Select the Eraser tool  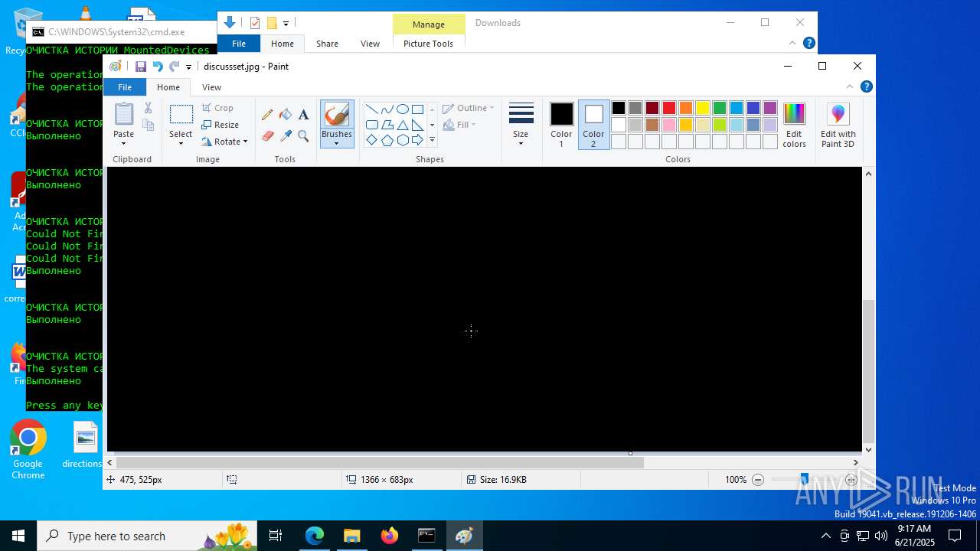coord(267,136)
